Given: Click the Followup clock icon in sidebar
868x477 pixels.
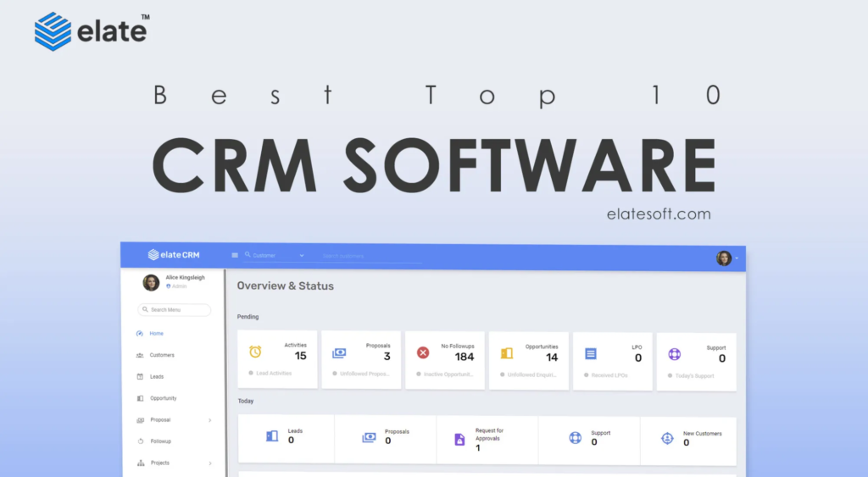Looking at the screenshot, I should 141,441.
